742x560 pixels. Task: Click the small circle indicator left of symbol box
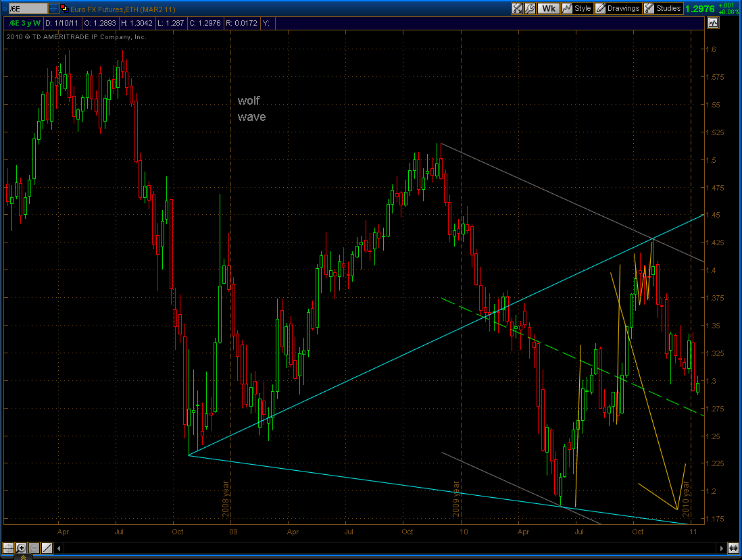pyautogui.click(x=4, y=9)
